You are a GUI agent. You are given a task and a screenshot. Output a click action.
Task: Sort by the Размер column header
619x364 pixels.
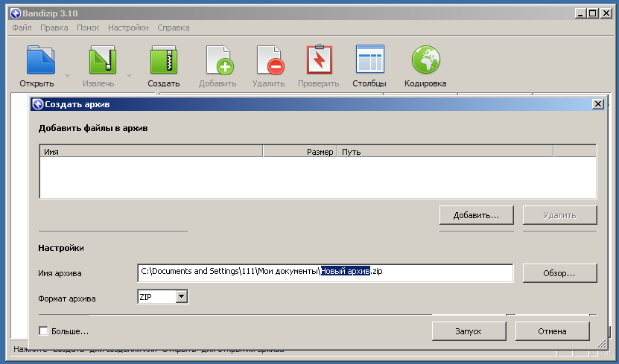pos(300,152)
